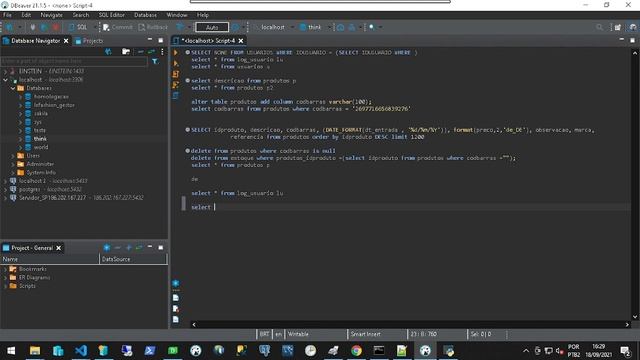
Task: Select Scripts folder in Project panel
Action: 27,286
